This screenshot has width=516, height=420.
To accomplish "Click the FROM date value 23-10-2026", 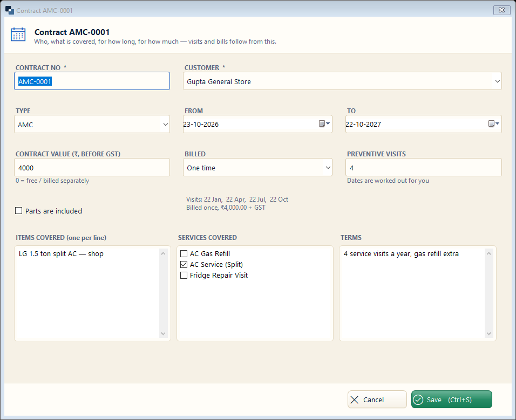I will 201,124.
